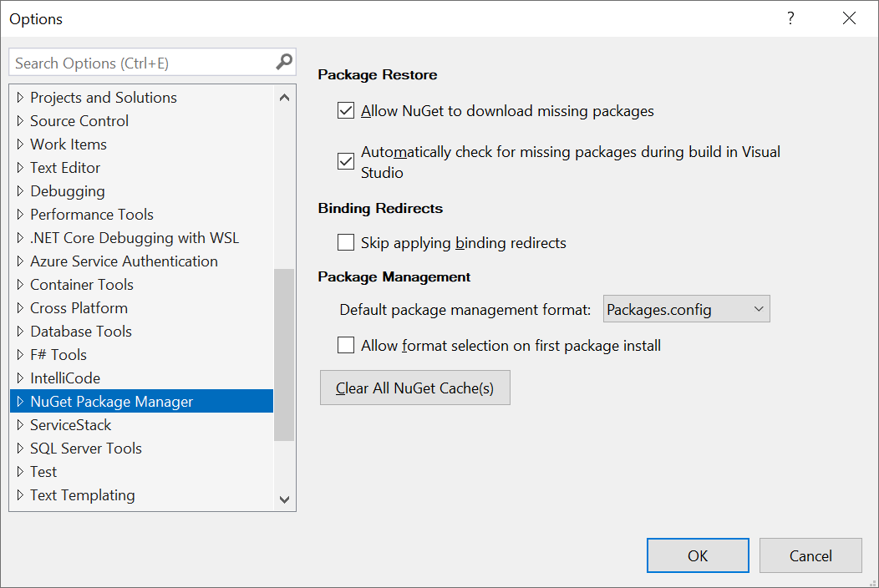Select IntelliCode category
This screenshot has height=588, width=879.
65,378
